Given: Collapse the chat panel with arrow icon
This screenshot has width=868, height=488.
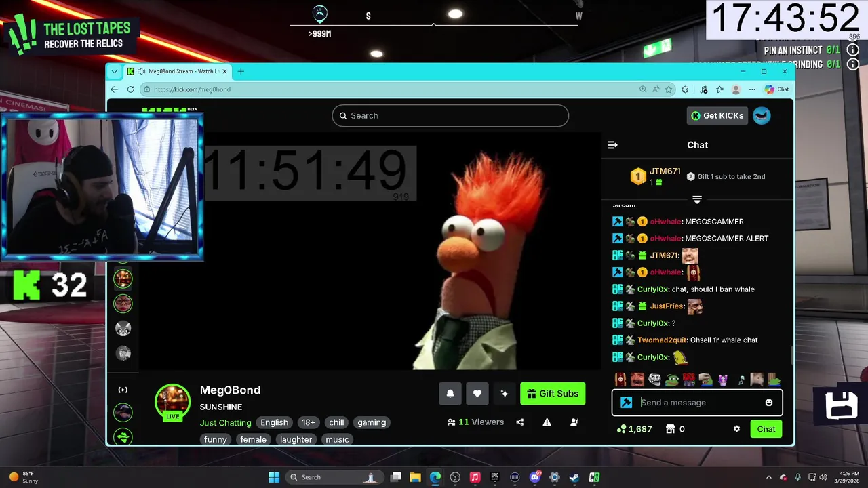Looking at the screenshot, I should pyautogui.click(x=612, y=145).
